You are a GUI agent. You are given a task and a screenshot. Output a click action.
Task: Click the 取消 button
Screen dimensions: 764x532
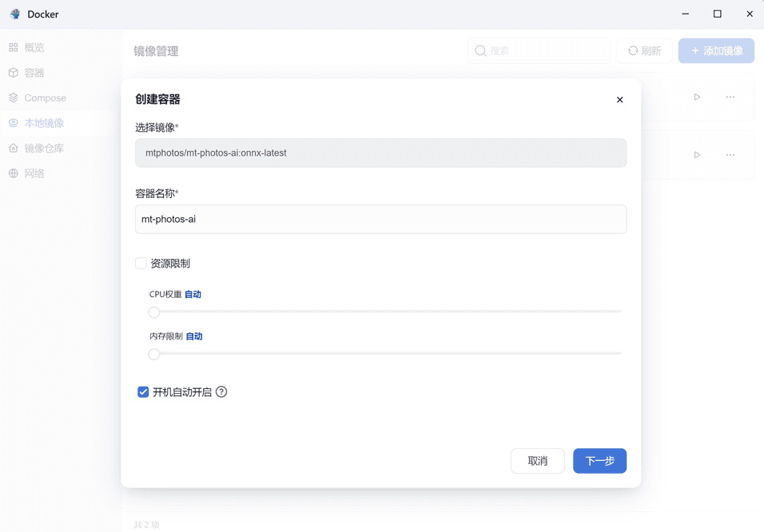(x=537, y=461)
